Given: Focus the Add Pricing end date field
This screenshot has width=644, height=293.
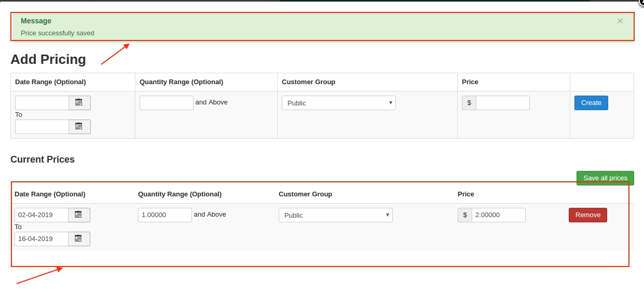Looking at the screenshot, I should coord(42,127).
